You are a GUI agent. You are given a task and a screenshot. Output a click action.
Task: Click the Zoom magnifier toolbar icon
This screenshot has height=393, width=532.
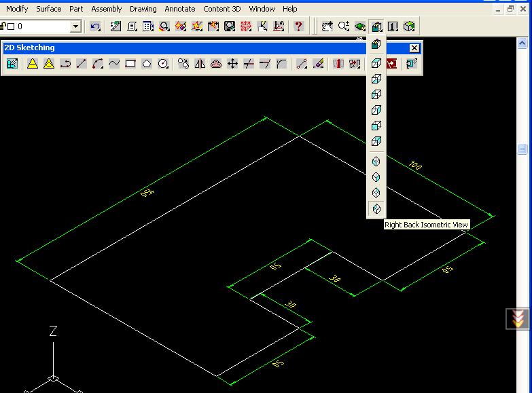pos(344,26)
